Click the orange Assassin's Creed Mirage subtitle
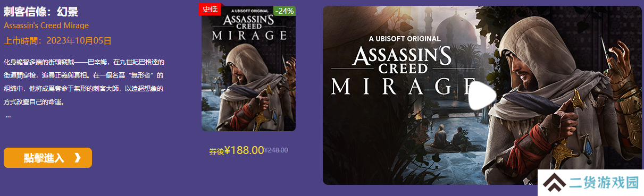This screenshot has height=196, width=644. 46,25
